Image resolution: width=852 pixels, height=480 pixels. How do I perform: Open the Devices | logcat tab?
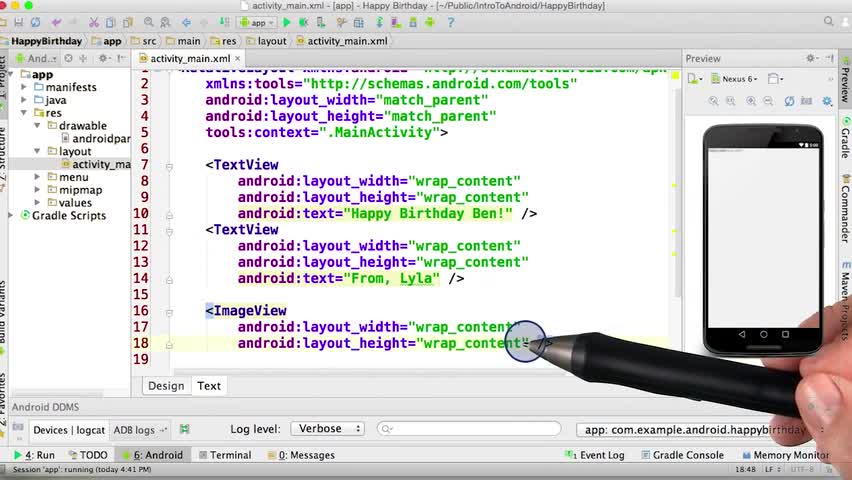68,430
